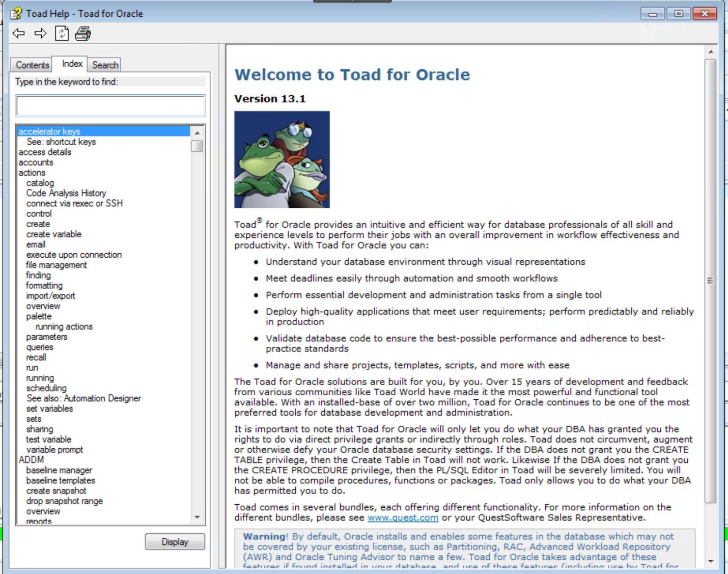Select 'set variables' index entry

(x=50, y=408)
